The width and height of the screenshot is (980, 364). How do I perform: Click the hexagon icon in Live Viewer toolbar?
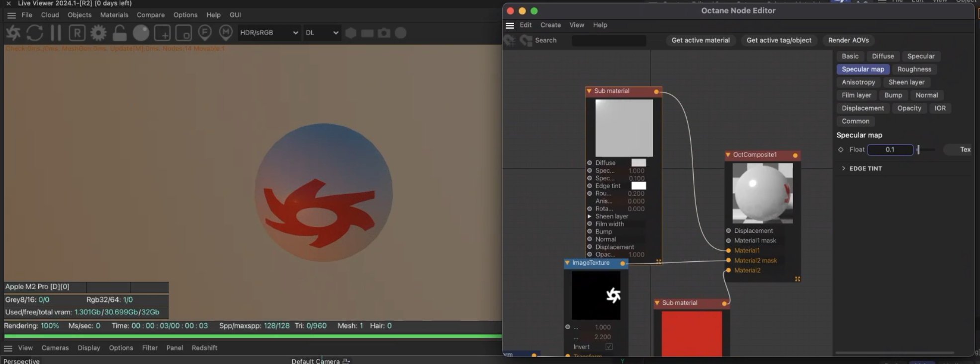click(351, 33)
